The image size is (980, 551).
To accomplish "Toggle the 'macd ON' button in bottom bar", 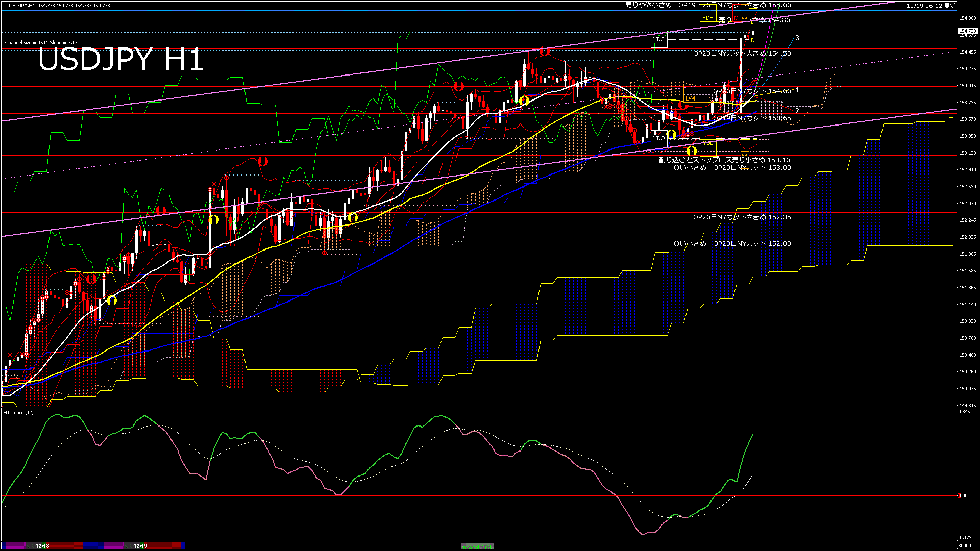I will coord(477,546).
